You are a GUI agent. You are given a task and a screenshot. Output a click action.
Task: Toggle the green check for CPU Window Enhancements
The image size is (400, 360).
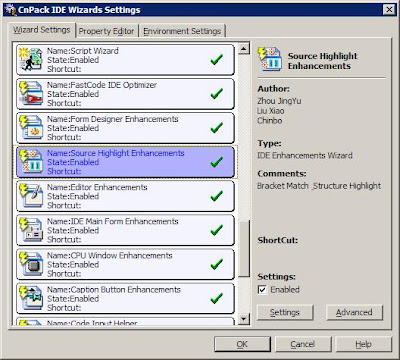217,264
